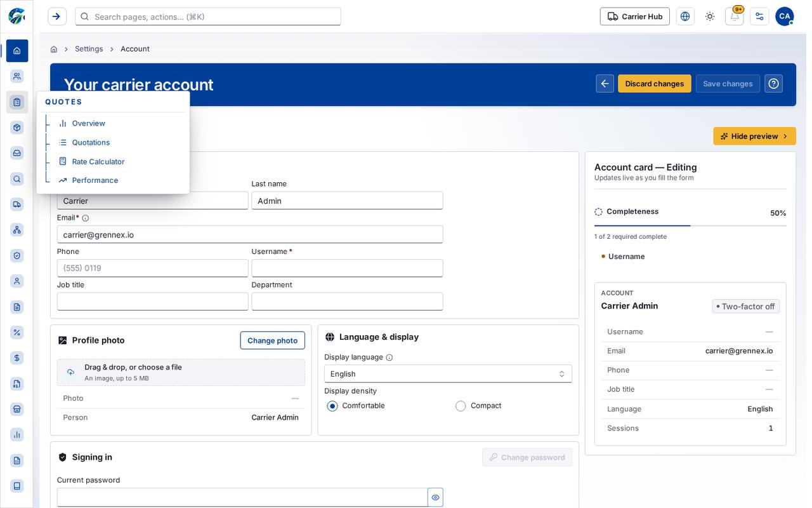Toggle current password visibility eye
Image resolution: width=812 pixels, height=508 pixels.
point(435,497)
